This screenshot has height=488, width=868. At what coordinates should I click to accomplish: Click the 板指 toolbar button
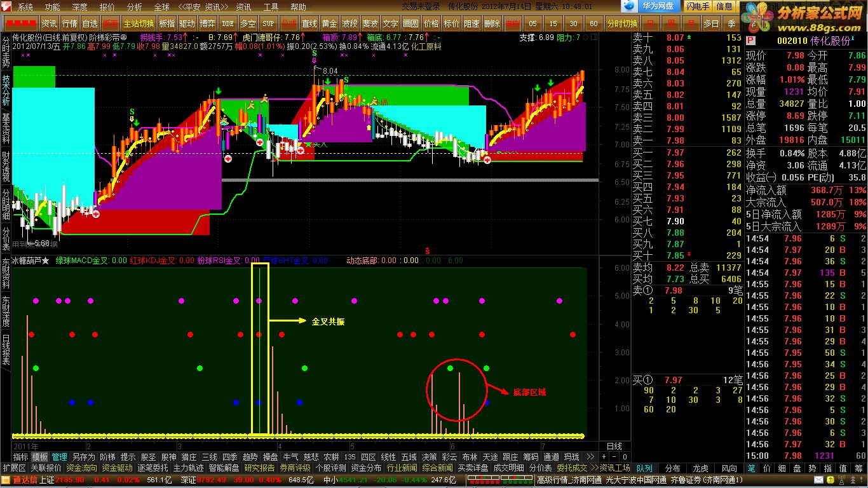pos(167,24)
